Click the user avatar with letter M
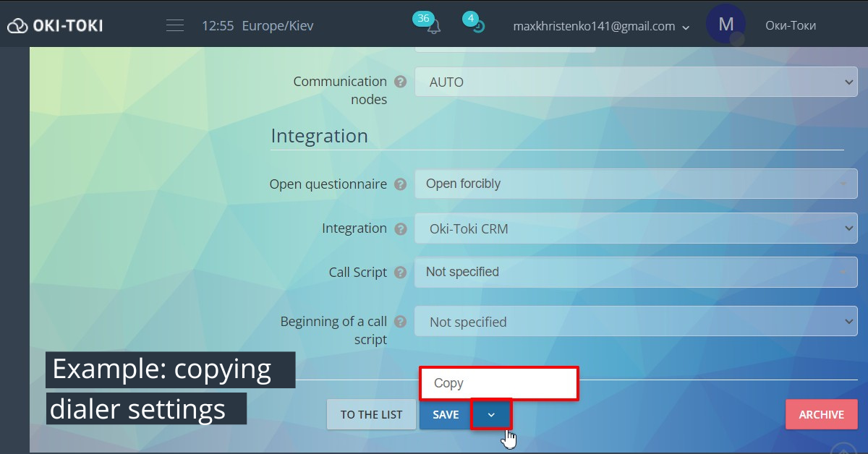 pos(726,25)
